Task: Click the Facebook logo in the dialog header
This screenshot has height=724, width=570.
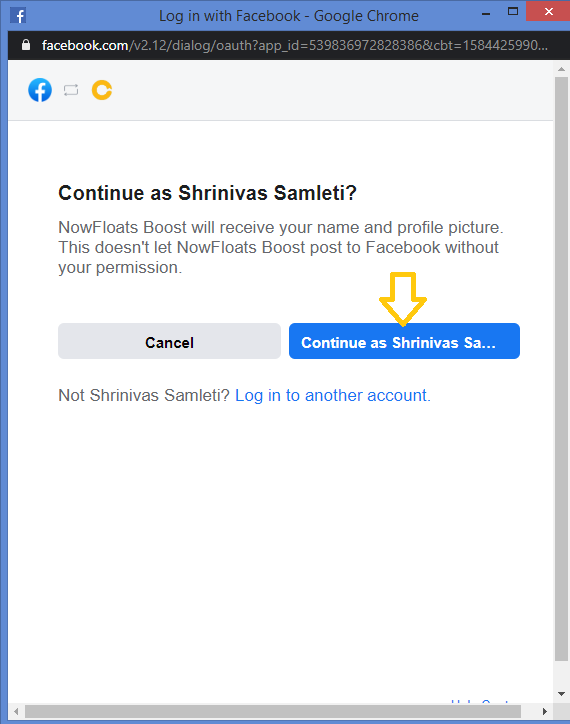Action: click(40, 90)
